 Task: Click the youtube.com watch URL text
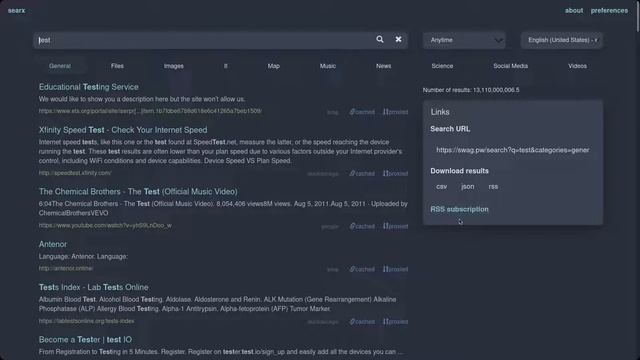click(x=105, y=225)
